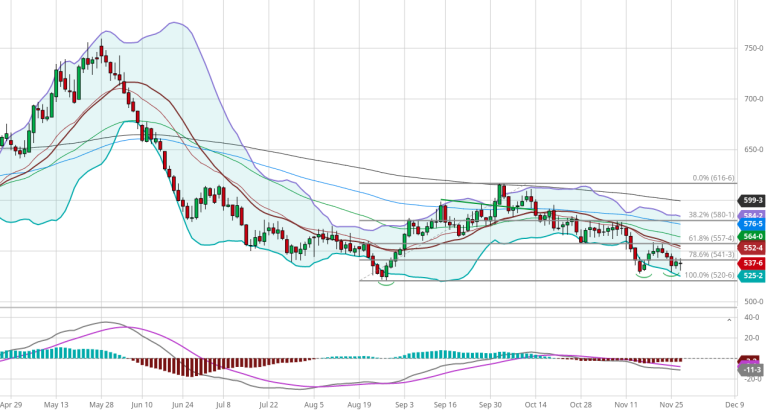Select the purple 584-2 price tag
768x411 pixels.
[752, 214]
